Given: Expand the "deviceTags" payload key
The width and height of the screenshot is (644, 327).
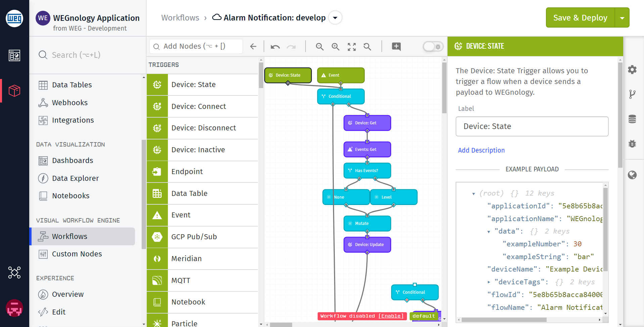Looking at the screenshot, I should pyautogui.click(x=489, y=282).
